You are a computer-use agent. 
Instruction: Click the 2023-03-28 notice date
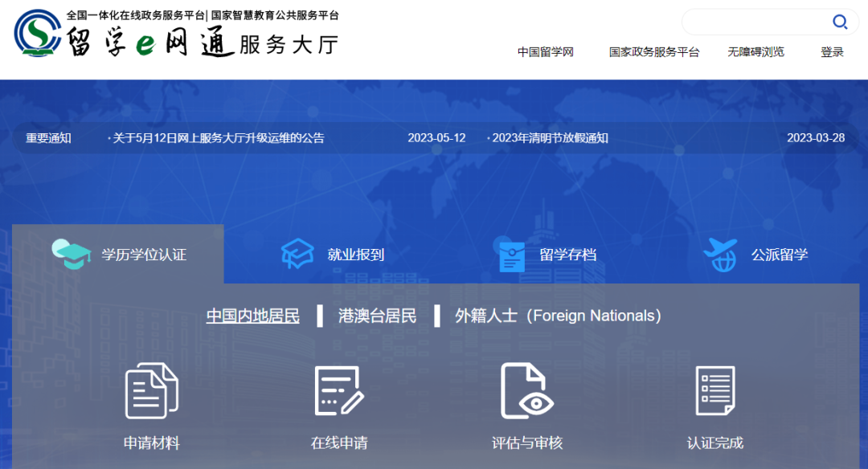click(x=816, y=137)
